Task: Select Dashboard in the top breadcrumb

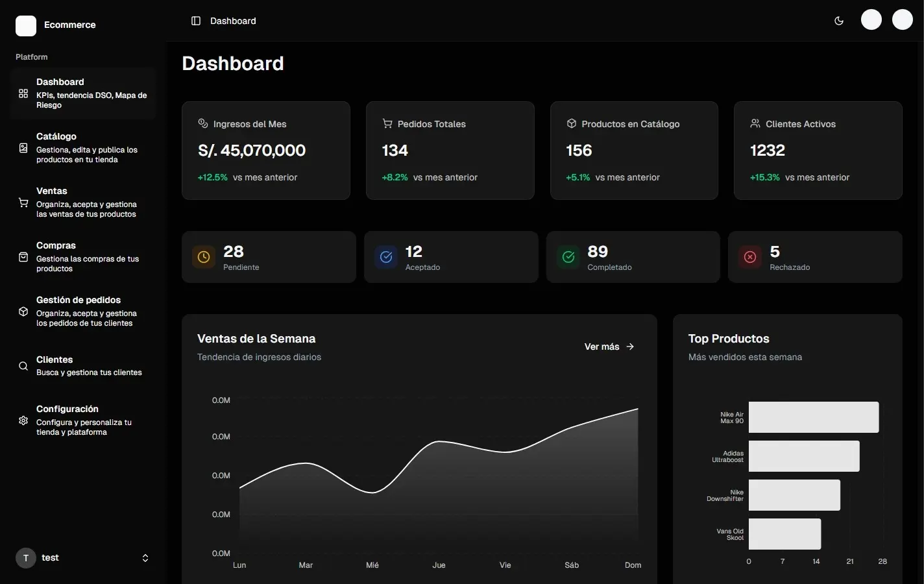Action: pos(233,21)
